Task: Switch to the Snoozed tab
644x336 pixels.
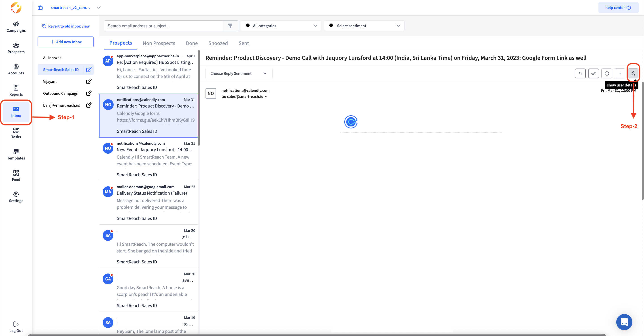Action: click(x=218, y=43)
